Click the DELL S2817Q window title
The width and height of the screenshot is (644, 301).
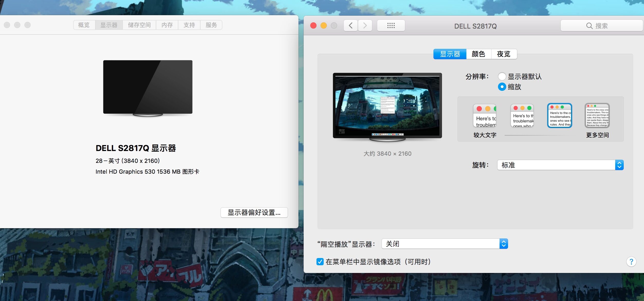coord(475,26)
